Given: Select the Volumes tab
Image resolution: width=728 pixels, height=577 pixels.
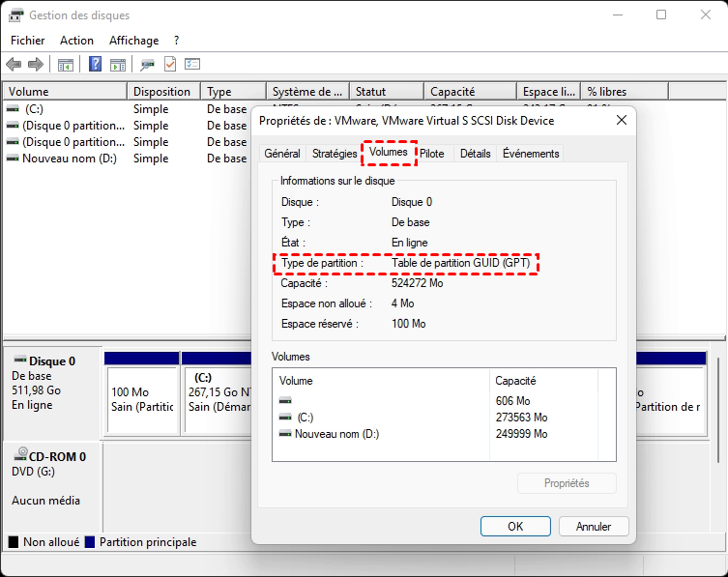Looking at the screenshot, I should tap(389, 152).
